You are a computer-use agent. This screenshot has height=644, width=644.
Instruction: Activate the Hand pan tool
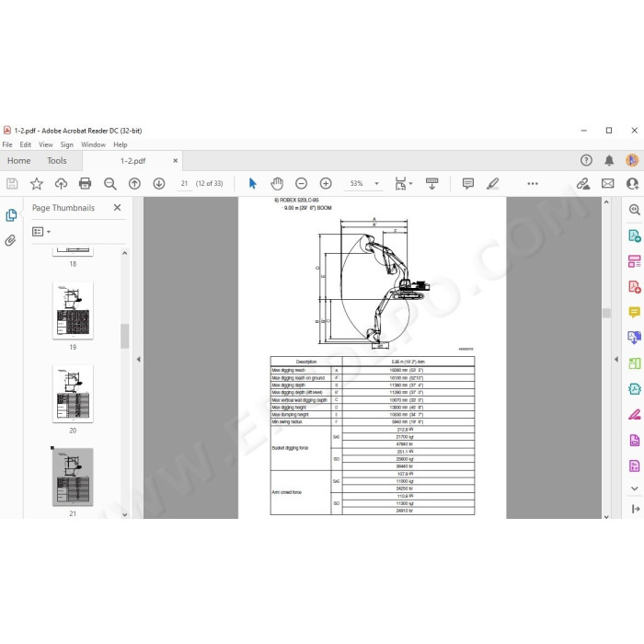pyautogui.click(x=277, y=184)
